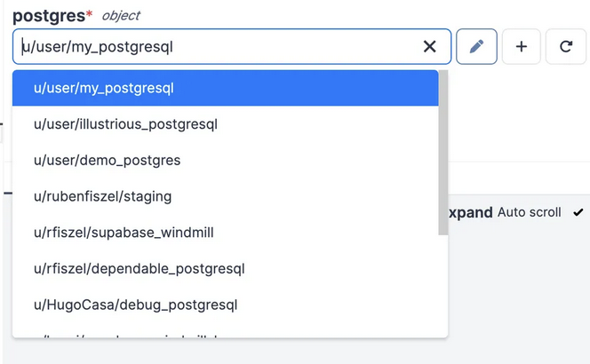Click the scrollbar track below the thumb
The height and width of the screenshot is (364, 590).
(442, 284)
